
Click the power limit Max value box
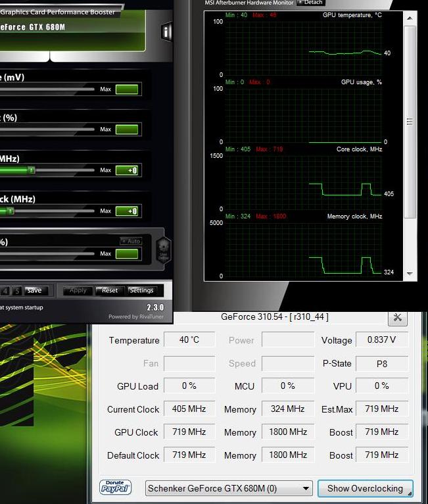pos(127,130)
